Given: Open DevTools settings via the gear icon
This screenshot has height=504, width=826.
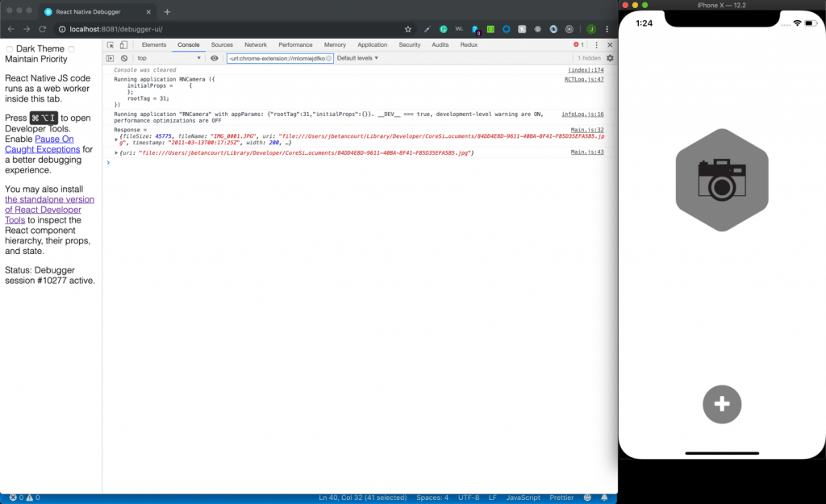Looking at the screenshot, I should tap(610, 58).
